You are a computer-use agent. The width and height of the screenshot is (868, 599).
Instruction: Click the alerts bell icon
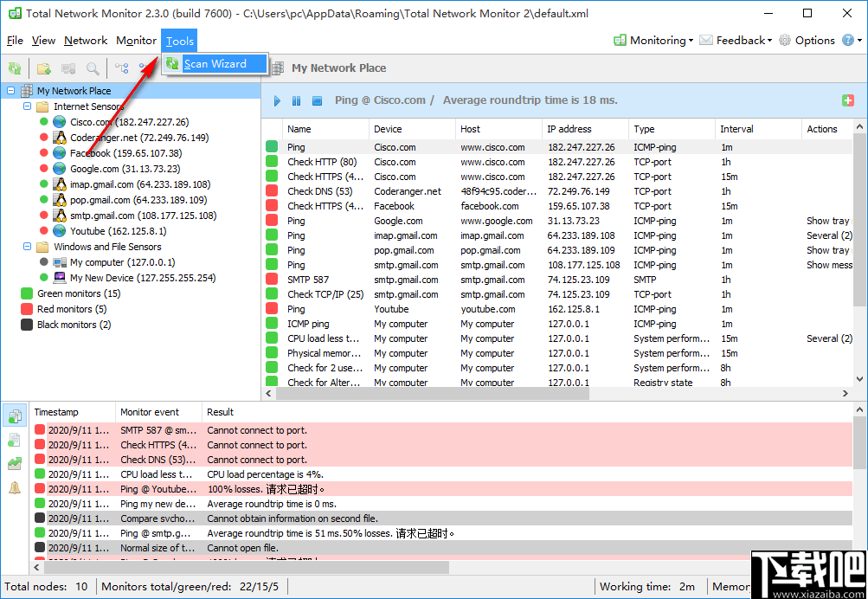point(14,487)
